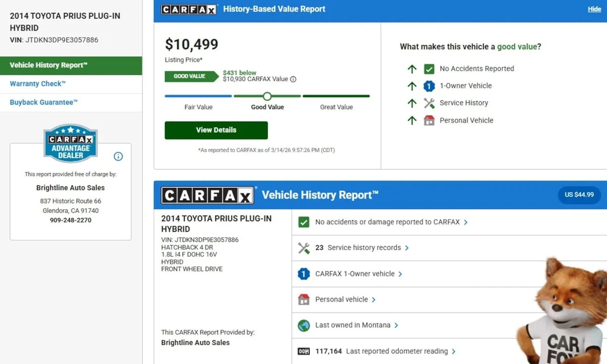Select the Vehicle History Report tab
This screenshot has width=607, height=364.
(x=71, y=65)
